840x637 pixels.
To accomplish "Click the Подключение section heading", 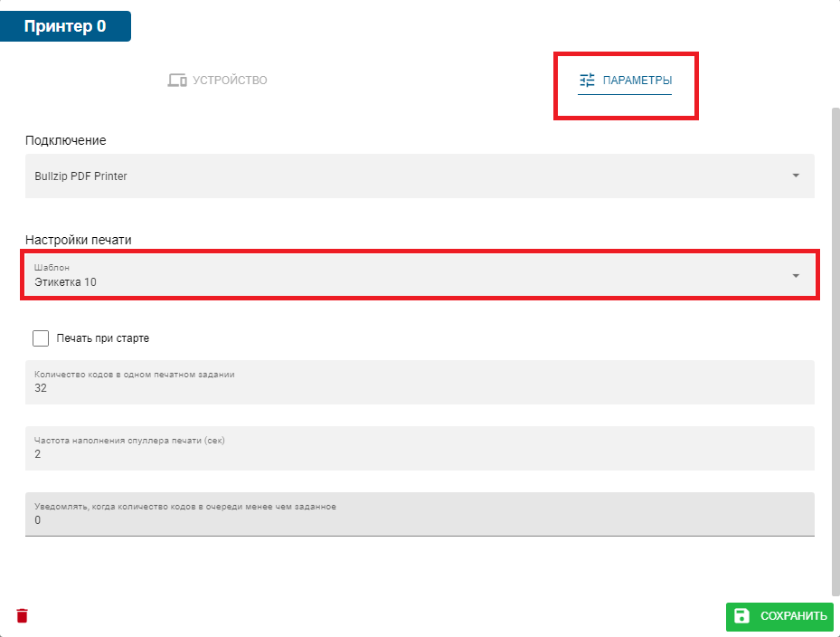I will point(65,140).
